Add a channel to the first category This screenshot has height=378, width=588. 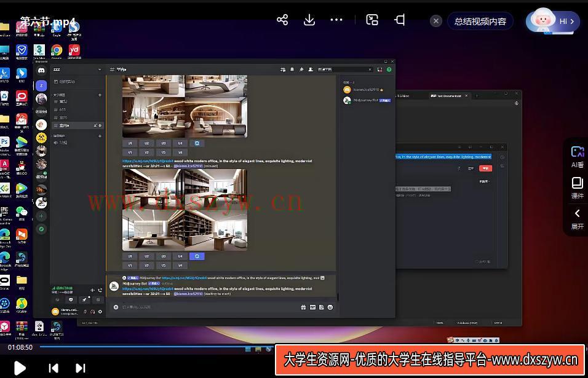pyautogui.click(x=100, y=95)
